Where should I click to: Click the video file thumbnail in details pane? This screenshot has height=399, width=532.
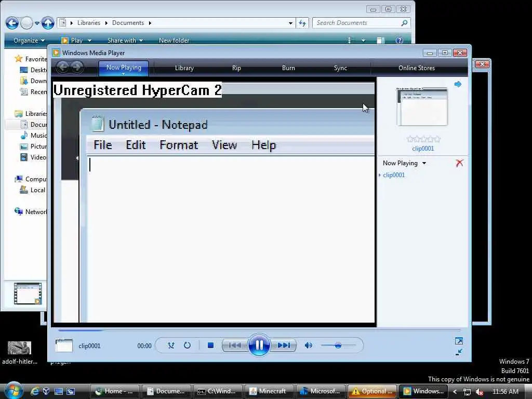click(x=28, y=294)
